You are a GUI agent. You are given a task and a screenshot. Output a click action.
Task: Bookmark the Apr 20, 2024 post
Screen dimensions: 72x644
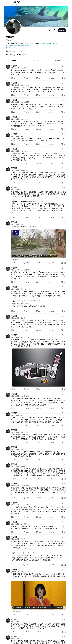click(x=62, y=163)
